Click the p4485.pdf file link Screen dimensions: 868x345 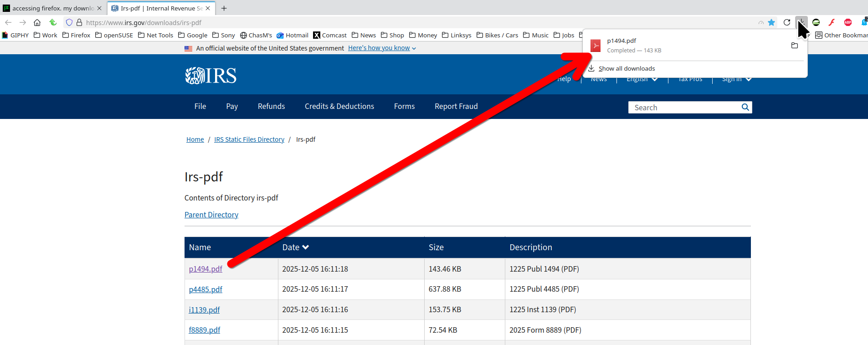[205, 289]
